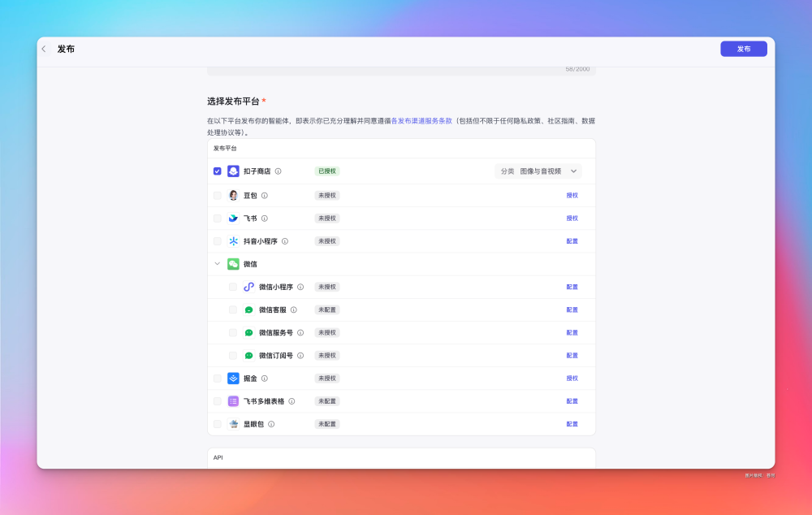
Task: Click info icon next to 抖音小程序
Action: point(285,241)
